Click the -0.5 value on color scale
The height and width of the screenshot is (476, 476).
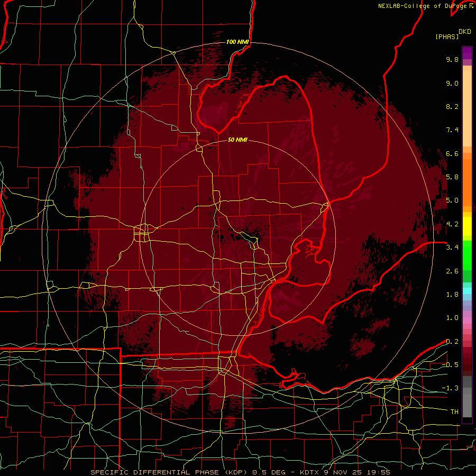tap(450, 365)
